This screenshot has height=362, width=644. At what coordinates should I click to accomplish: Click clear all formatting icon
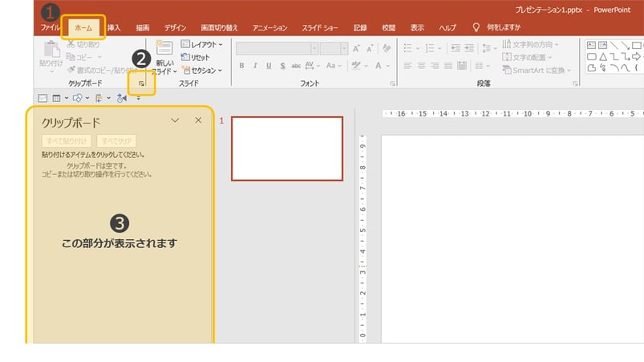386,48
